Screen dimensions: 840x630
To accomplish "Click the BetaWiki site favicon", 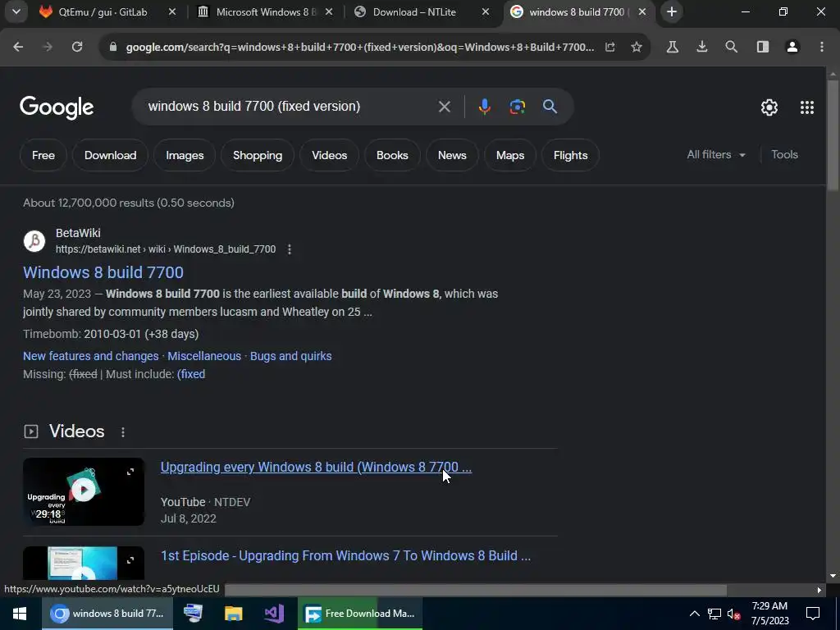I will (34, 241).
